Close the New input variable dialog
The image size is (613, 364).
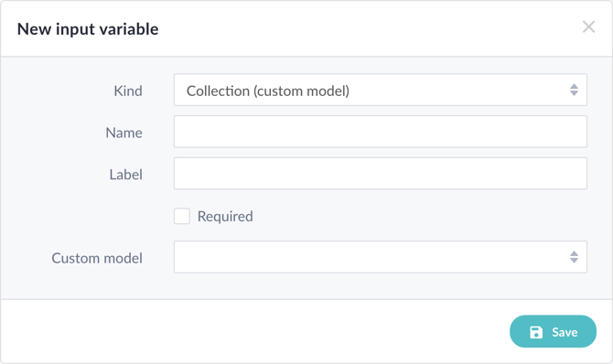[x=588, y=27]
